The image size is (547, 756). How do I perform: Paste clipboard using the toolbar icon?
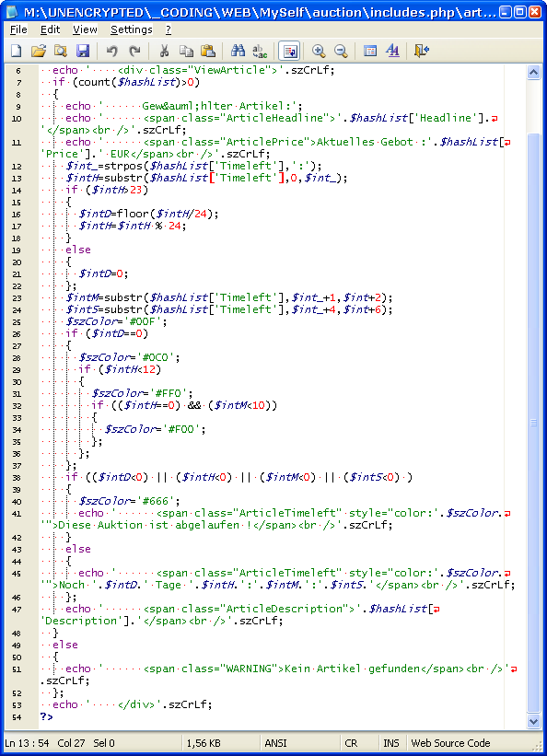point(208,51)
